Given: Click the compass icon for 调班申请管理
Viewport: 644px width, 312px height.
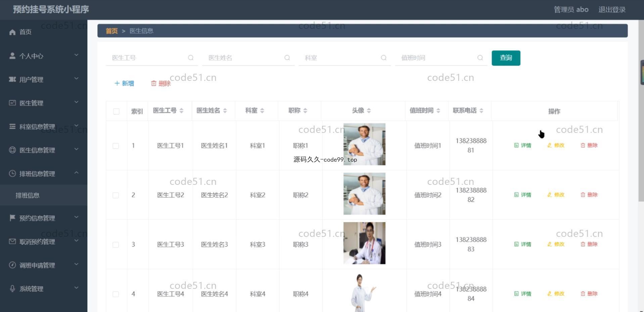Looking at the screenshot, I should point(12,265).
